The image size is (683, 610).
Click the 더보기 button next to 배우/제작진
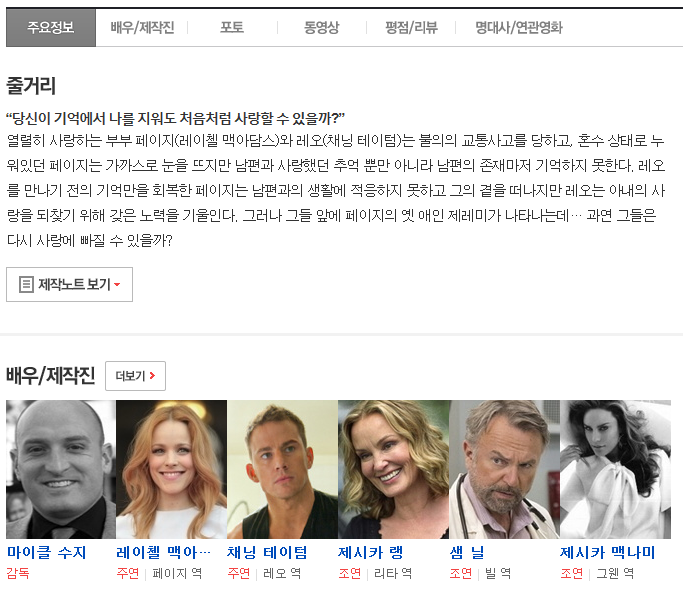[135, 376]
